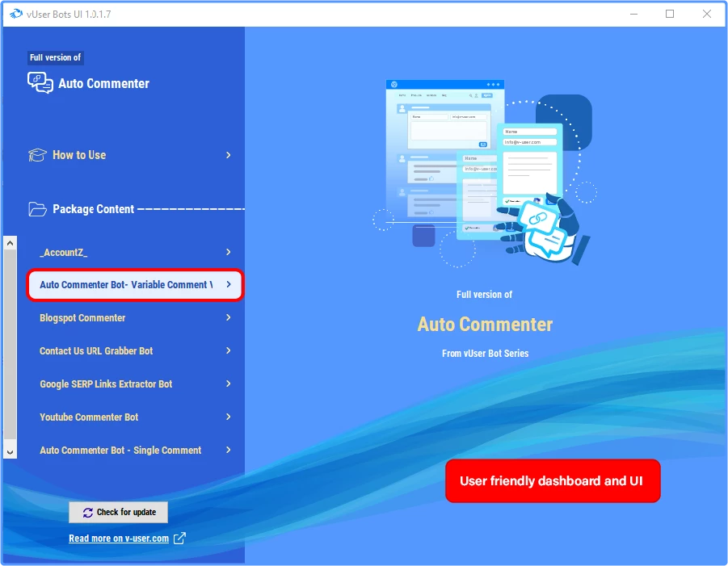This screenshot has width=728, height=566.
Task: Click the Package Content heading
Action: tap(93, 209)
